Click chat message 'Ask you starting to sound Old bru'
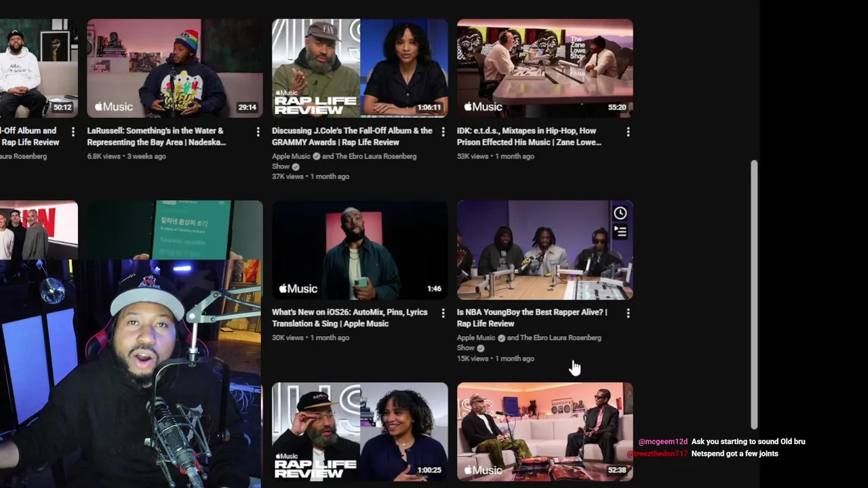This screenshot has height=488, width=868. (x=748, y=442)
